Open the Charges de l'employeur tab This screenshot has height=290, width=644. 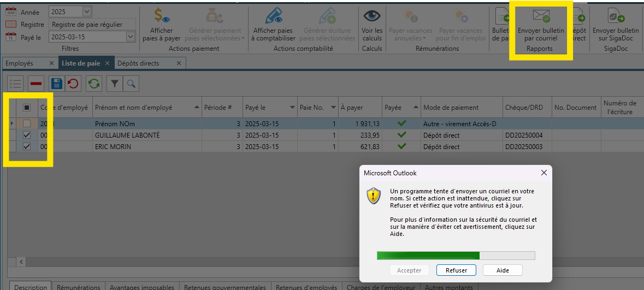tap(381, 287)
